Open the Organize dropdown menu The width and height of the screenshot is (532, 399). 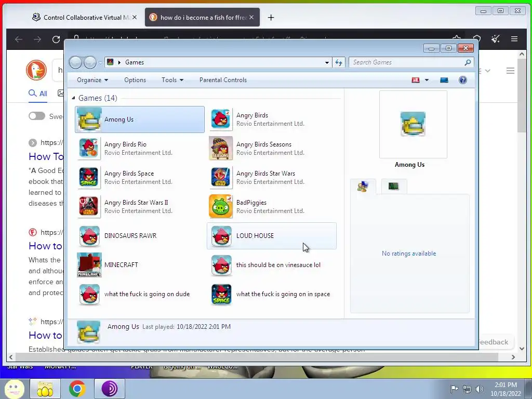coord(92,80)
